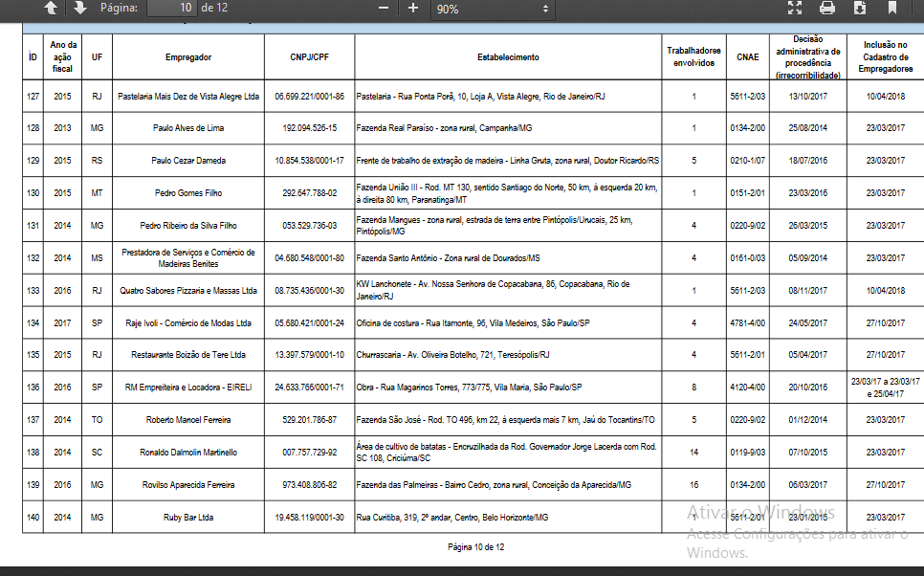Click CNPJ '19.458.119/0001-30'

309,517
